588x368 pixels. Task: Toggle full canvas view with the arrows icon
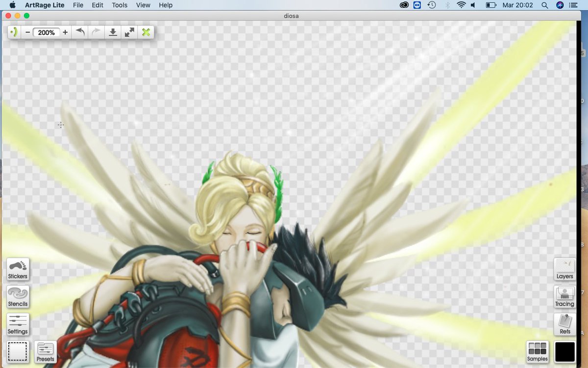point(129,32)
